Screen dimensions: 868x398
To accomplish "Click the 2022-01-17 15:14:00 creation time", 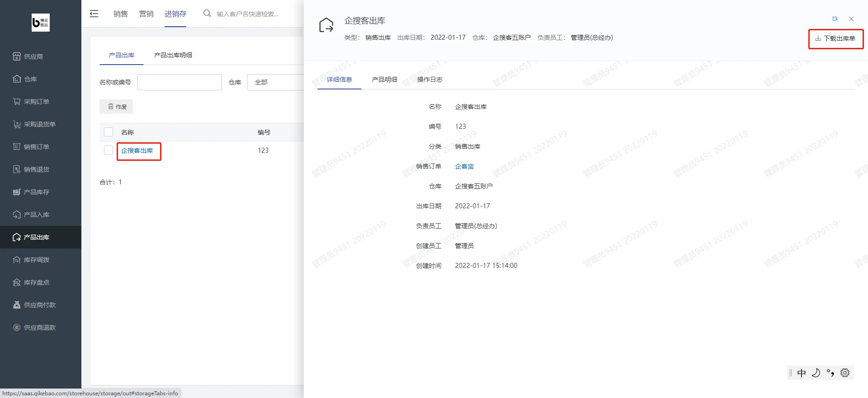I will [486, 266].
